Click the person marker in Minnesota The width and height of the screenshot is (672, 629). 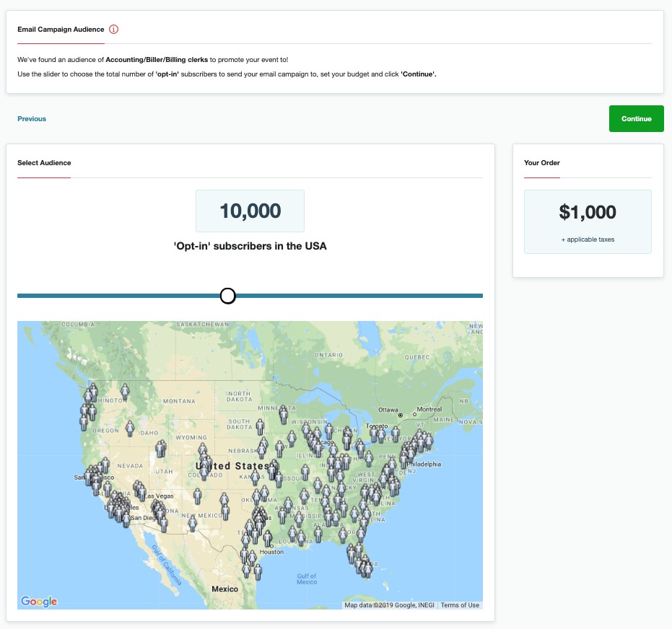[283, 415]
